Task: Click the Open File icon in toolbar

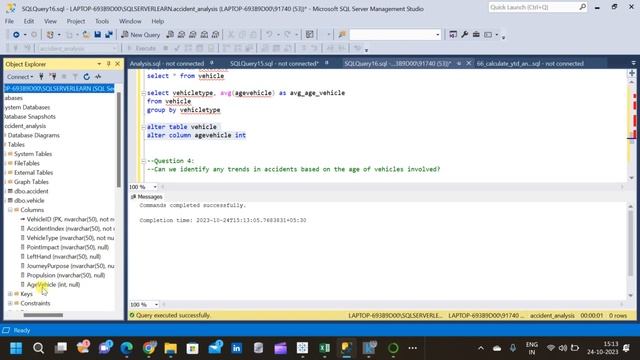Action: point(86,35)
